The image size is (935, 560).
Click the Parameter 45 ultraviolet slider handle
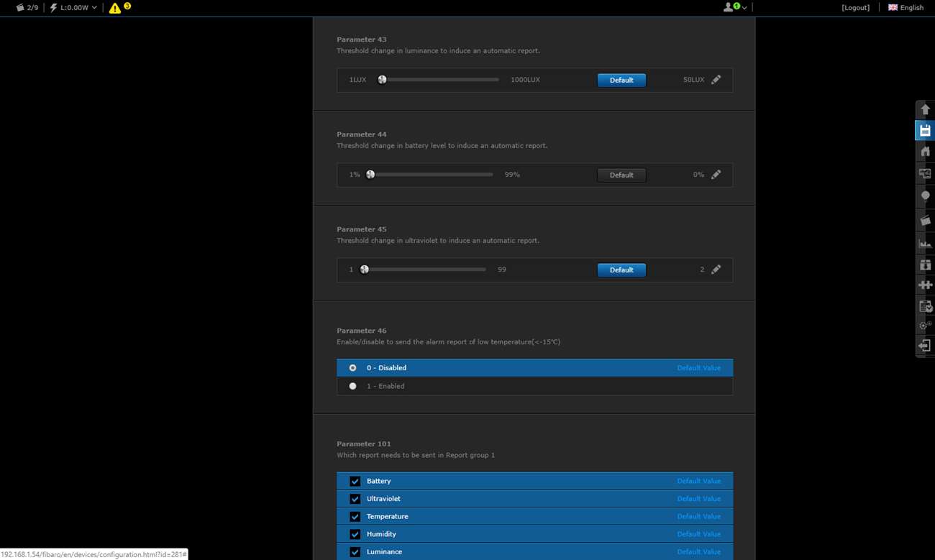click(365, 270)
